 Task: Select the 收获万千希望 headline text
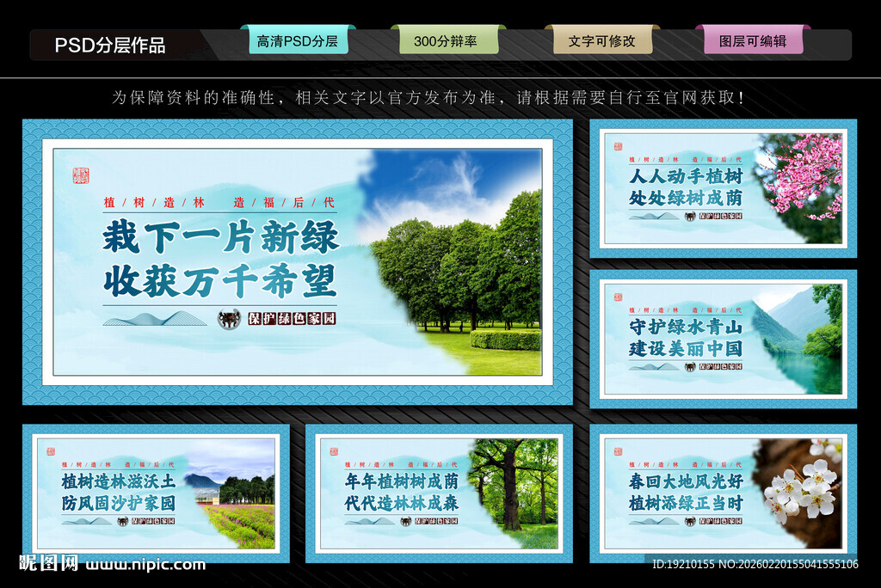[x=220, y=281]
